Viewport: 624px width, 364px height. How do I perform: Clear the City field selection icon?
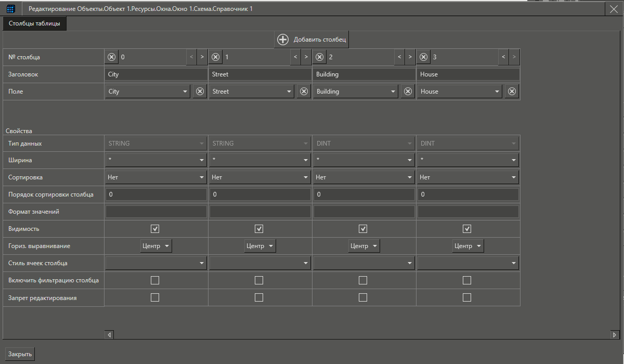[200, 92]
